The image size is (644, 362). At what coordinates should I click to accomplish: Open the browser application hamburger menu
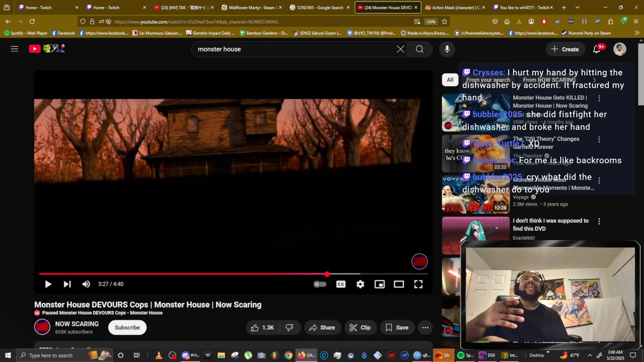(637, 22)
